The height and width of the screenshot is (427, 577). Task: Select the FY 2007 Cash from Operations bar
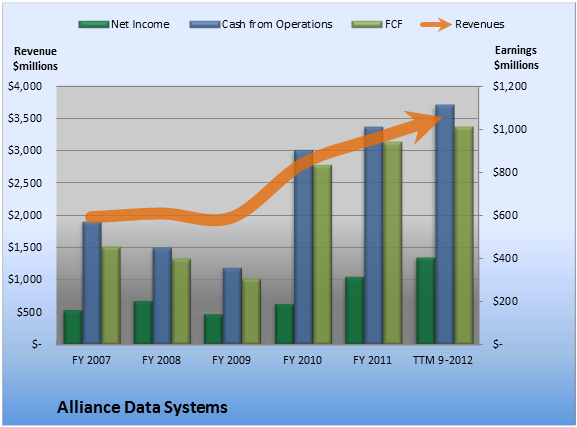click(x=92, y=283)
